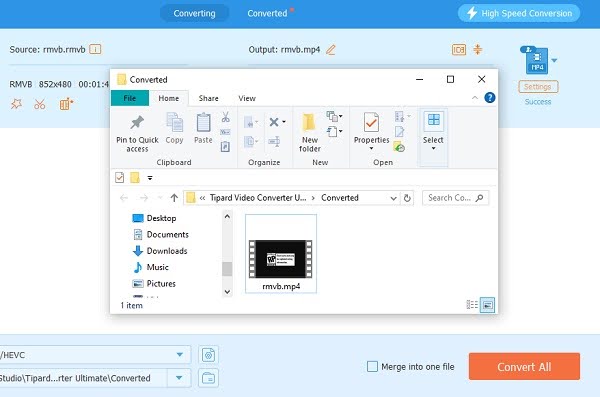The width and height of the screenshot is (600, 397).
Task: Click navigation pane scroll up arrow
Action: coord(227,217)
